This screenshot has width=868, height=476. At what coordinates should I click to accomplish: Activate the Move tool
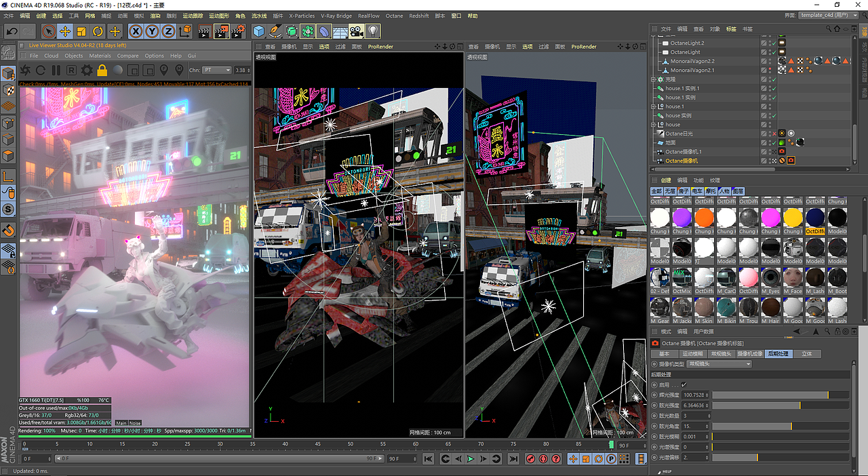coord(65,31)
